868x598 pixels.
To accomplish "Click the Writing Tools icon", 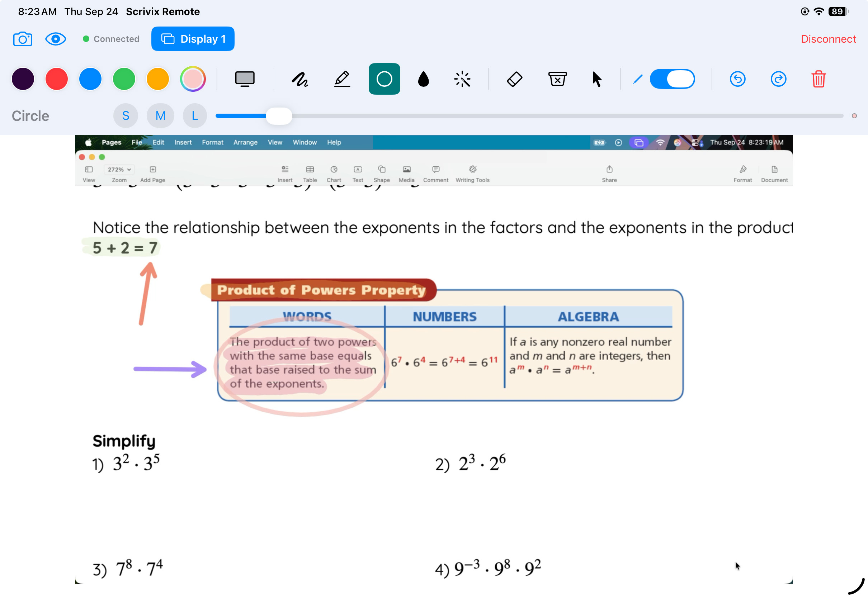I will pyautogui.click(x=473, y=174).
